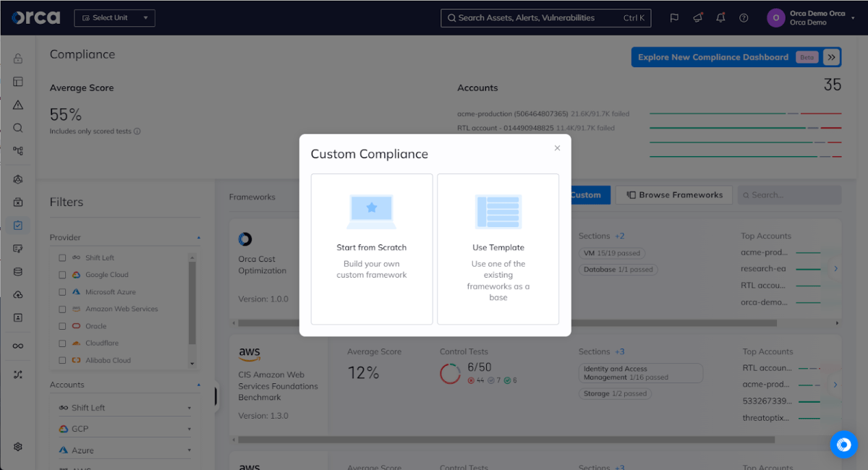868x470 pixels.
Task: Check the Microsoft Azure provider checkbox
Action: pyautogui.click(x=62, y=292)
